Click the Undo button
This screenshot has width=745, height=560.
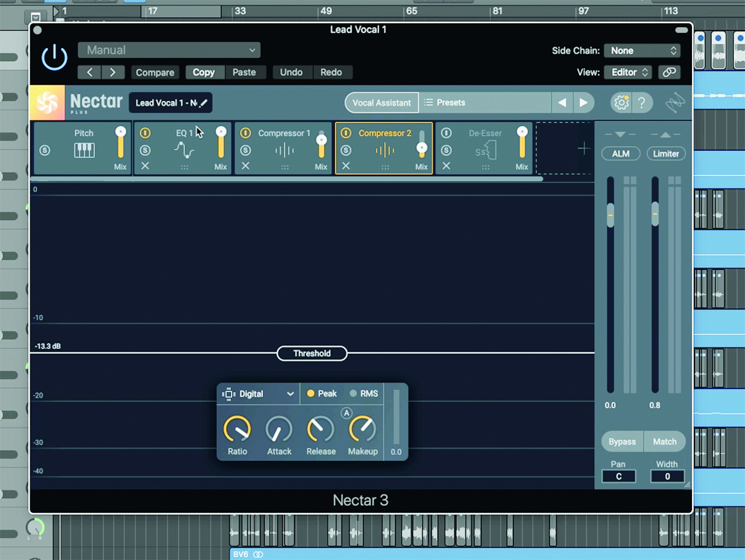click(x=291, y=72)
